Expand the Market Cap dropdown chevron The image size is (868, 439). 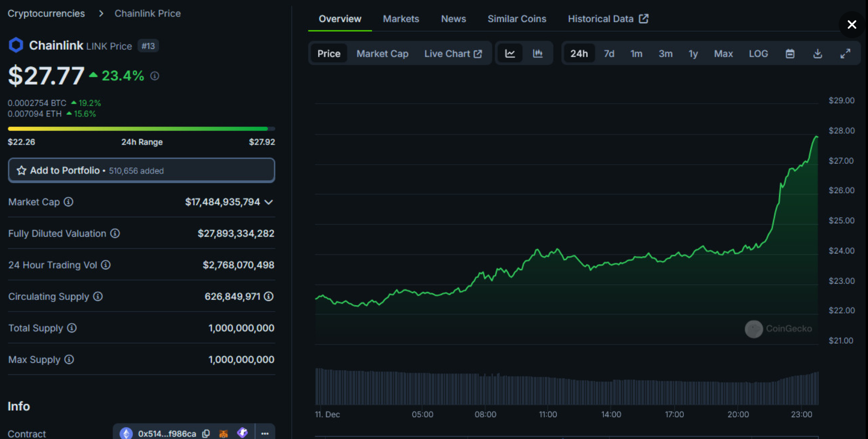click(269, 202)
